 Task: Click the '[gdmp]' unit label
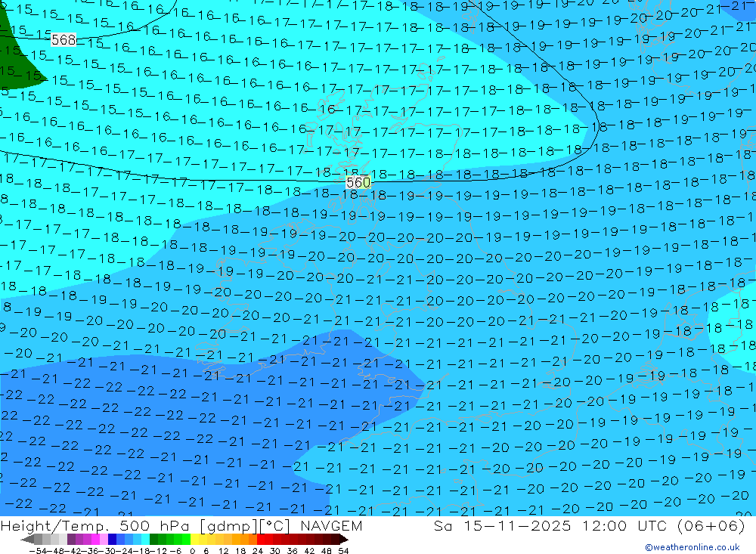pyautogui.click(x=228, y=526)
